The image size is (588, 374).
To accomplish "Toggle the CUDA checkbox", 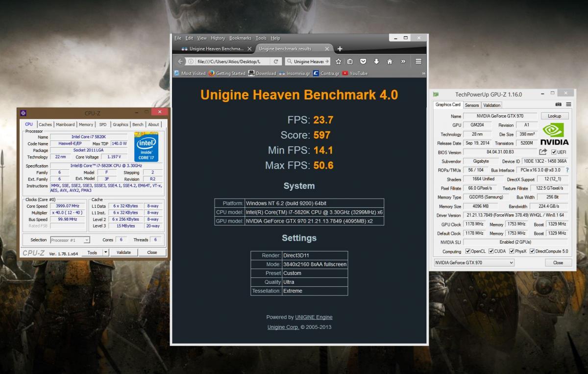I will [490, 251].
